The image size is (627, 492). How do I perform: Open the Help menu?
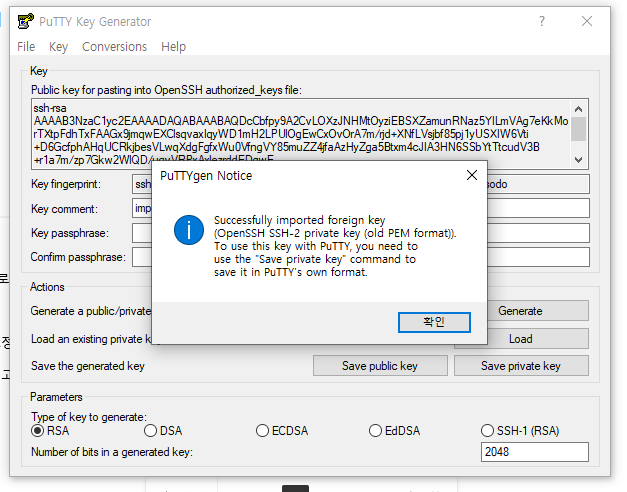(174, 47)
